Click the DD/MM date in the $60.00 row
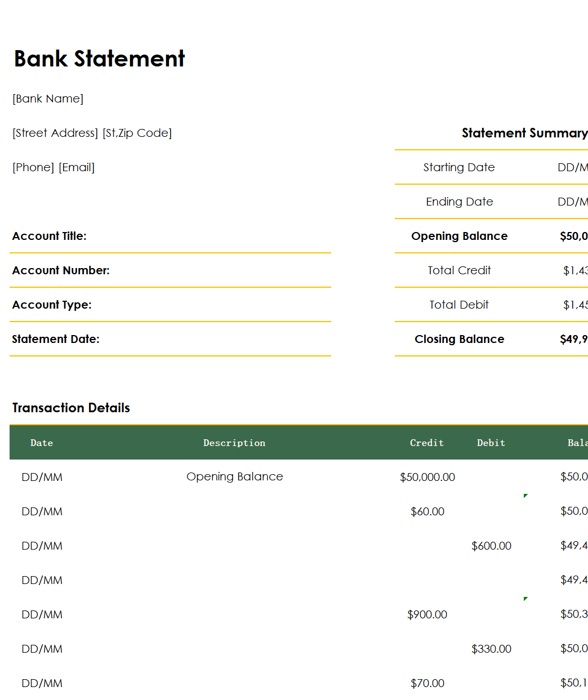The image size is (588, 700). 42,511
